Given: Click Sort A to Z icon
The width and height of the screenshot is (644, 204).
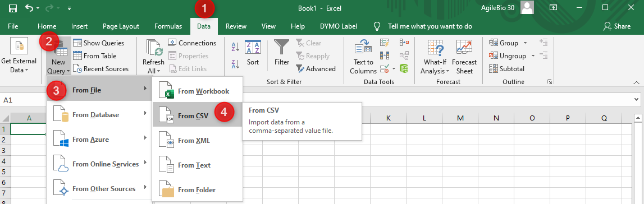Looking at the screenshot, I should click(x=236, y=47).
